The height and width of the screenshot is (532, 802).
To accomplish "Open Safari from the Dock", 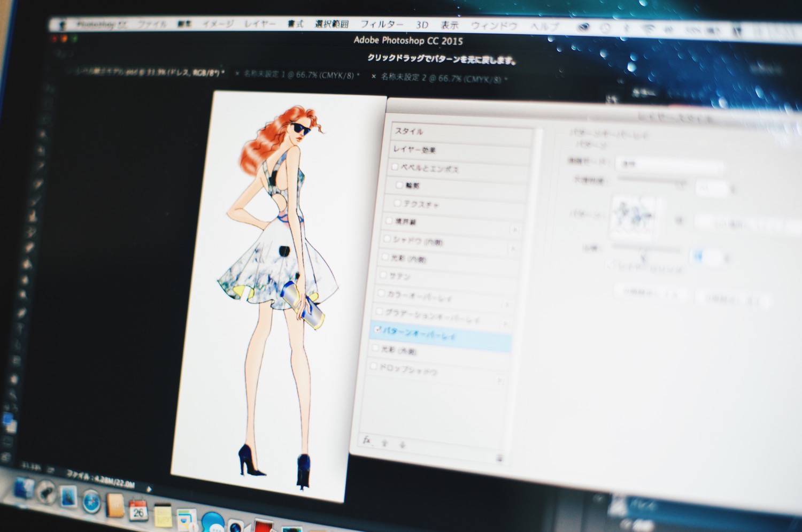I will 91,501.
